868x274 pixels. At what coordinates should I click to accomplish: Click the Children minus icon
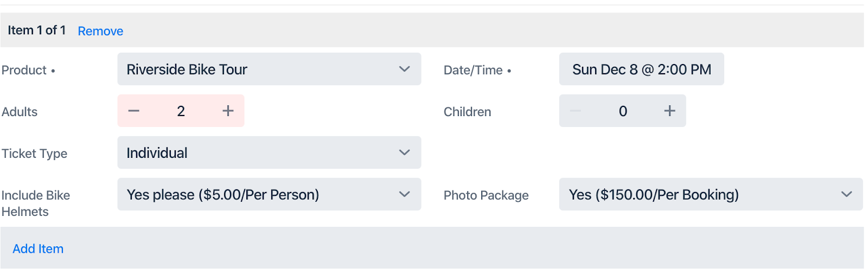coord(576,111)
